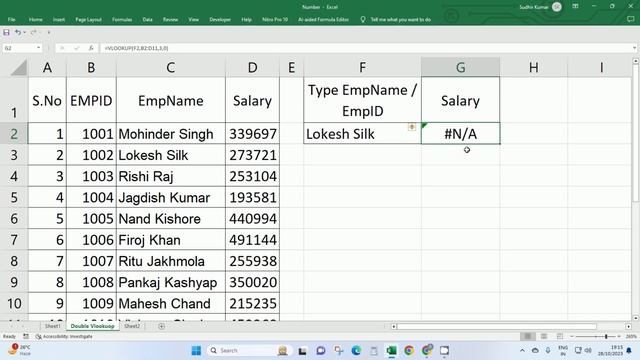The width and height of the screenshot is (640, 360).
Task: Select salary cell 273721
Action: 252,155
